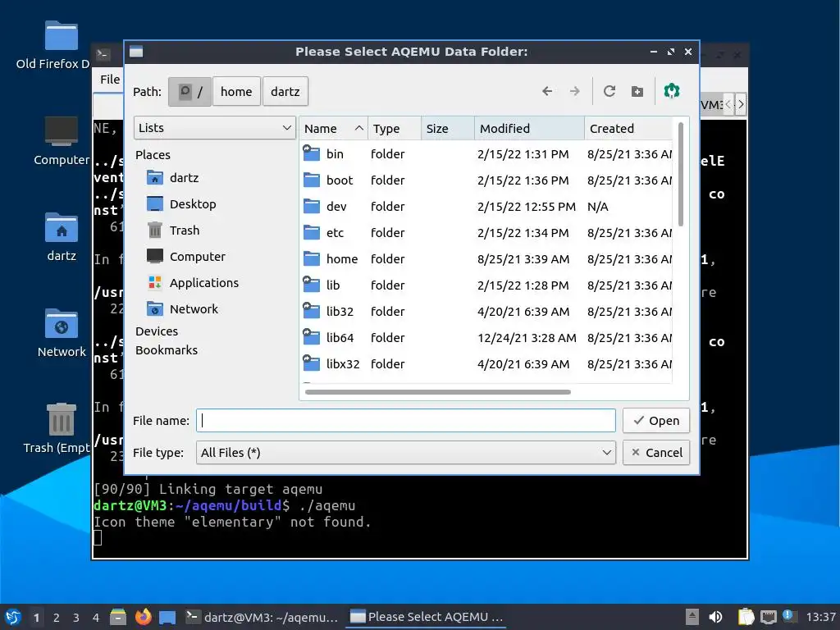Expand the Bookmarks section
The width and height of the screenshot is (840, 630).
[166, 350]
